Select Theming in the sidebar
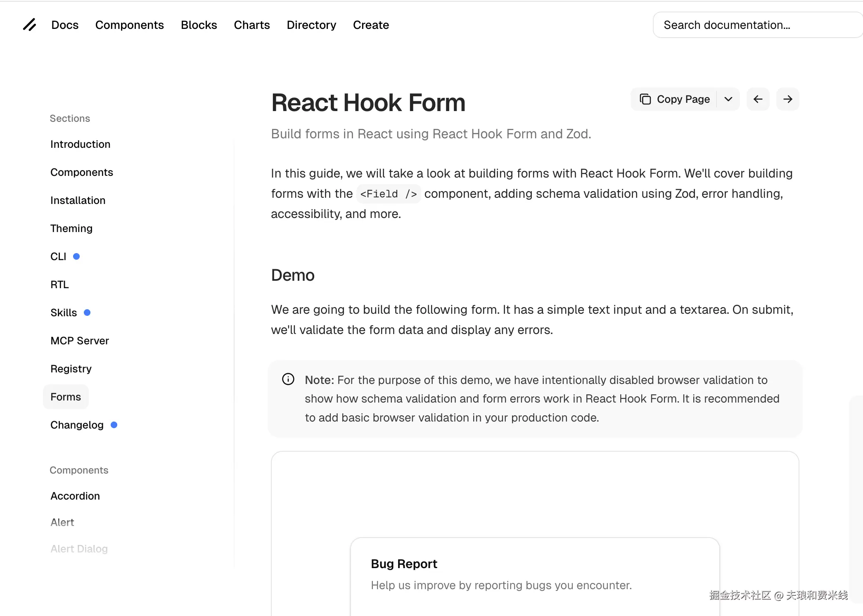The height and width of the screenshot is (616, 863). tap(71, 228)
